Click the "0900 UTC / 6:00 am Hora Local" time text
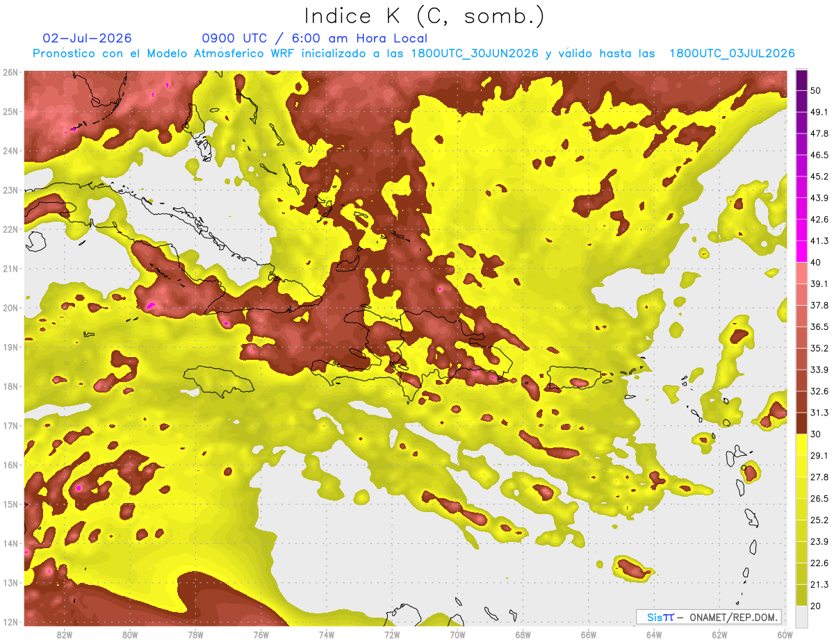The height and width of the screenshot is (644, 834). (314, 38)
